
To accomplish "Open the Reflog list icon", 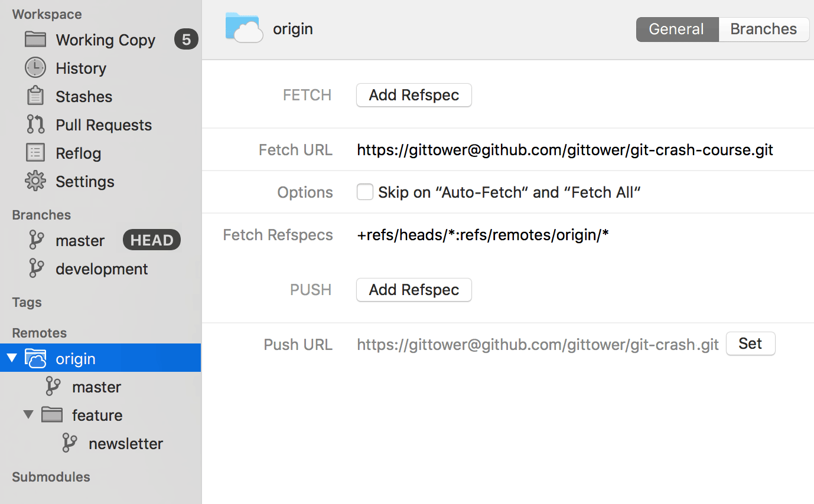I will point(34,153).
